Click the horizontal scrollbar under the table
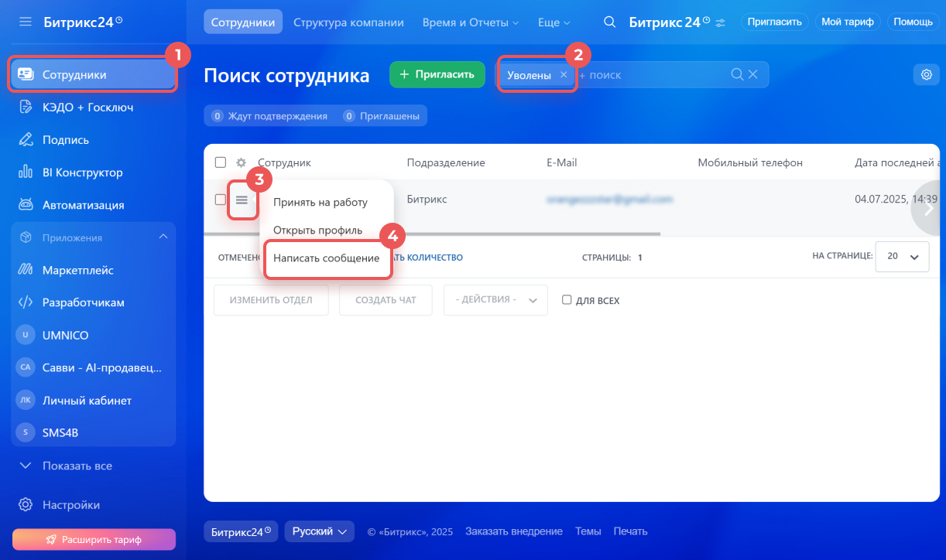This screenshot has width=946, height=560. coord(432,233)
